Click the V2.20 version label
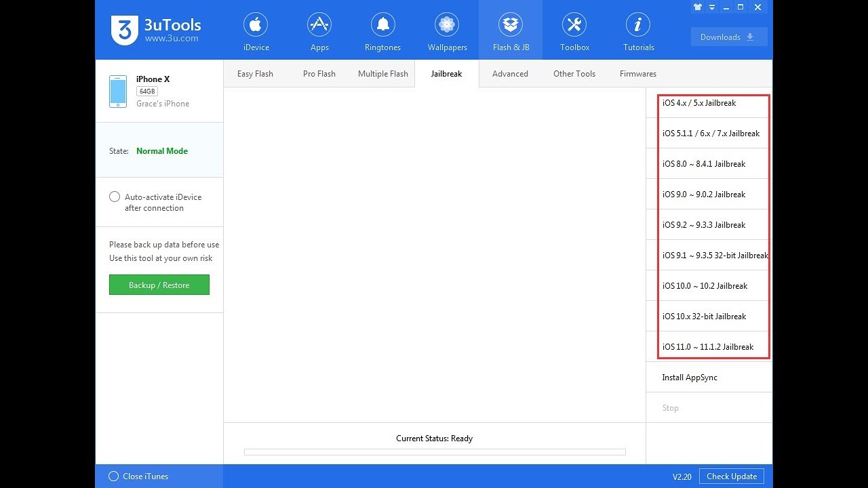This screenshot has width=868, height=488. coord(682,477)
